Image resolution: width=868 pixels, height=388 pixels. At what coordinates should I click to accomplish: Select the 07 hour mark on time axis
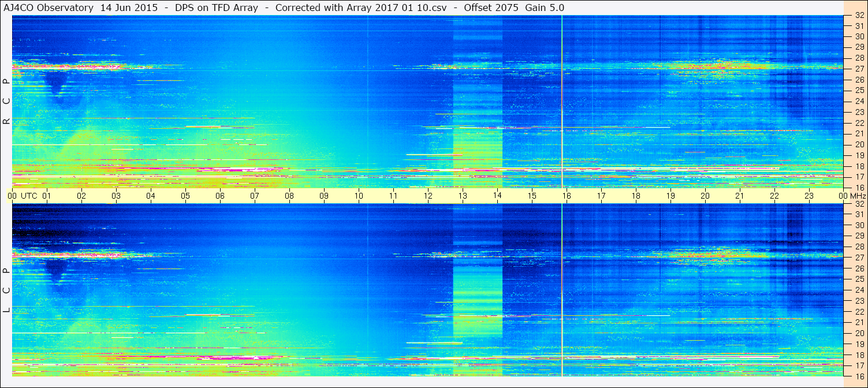point(255,196)
